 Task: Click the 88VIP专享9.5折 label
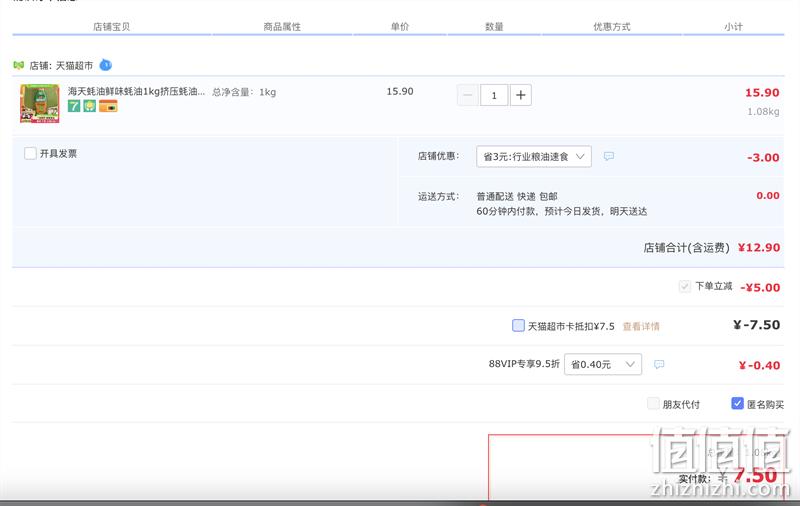[524, 364]
